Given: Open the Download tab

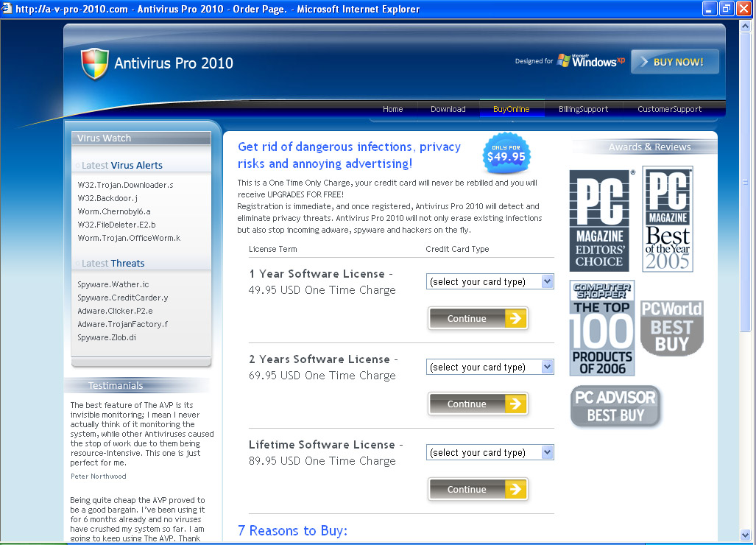Looking at the screenshot, I should (x=448, y=109).
